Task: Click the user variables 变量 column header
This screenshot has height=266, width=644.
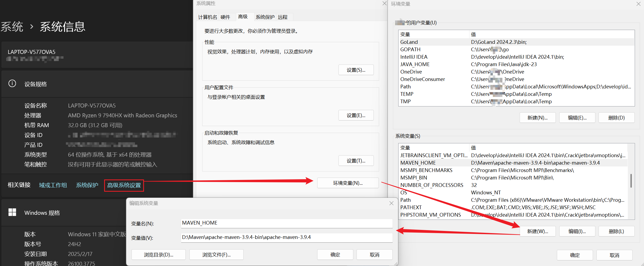Action: pyautogui.click(x=434, y=34)
